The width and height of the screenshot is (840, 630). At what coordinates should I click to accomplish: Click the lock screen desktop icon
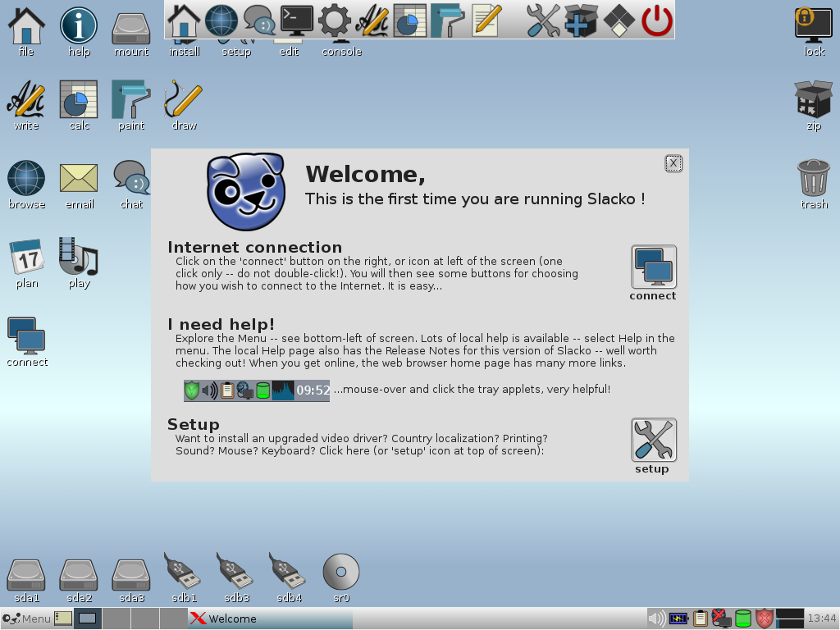(814, 32)
